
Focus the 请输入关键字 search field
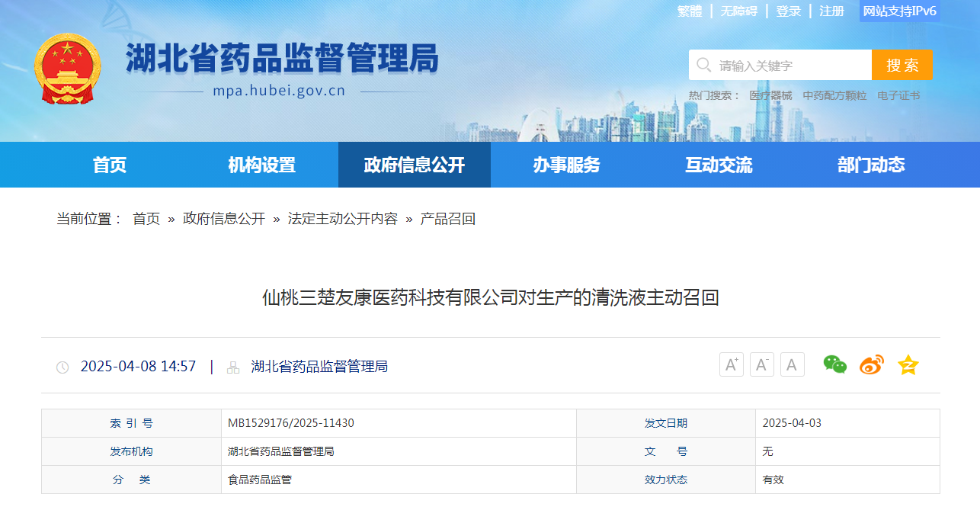780,65
